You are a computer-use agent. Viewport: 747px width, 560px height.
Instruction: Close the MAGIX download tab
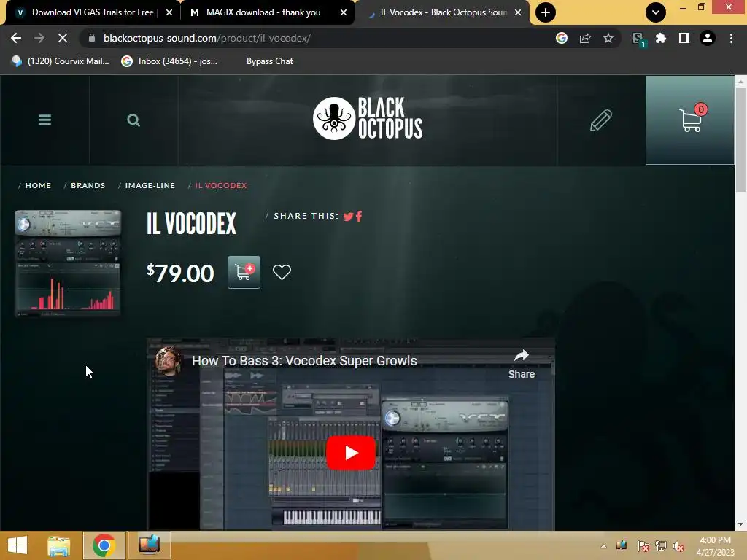(344, 12)
